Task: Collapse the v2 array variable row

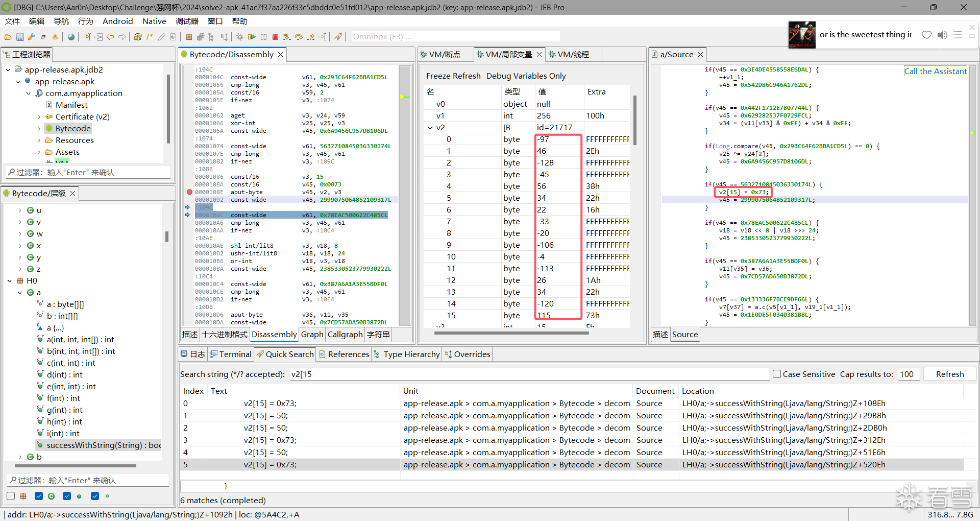Action: 430,128
